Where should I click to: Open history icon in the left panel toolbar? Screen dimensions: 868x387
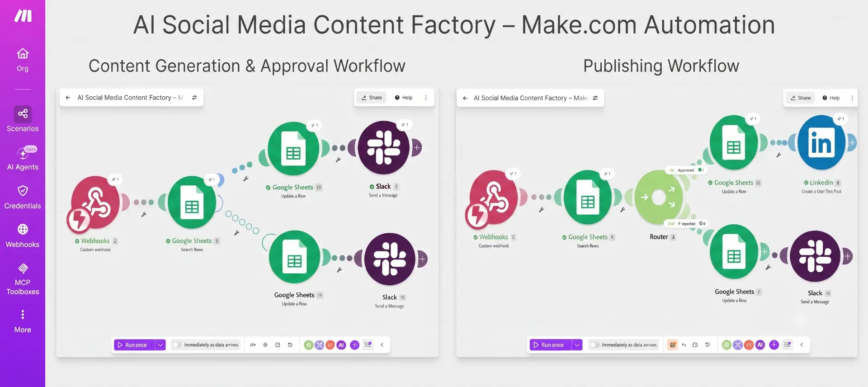(x=290, y=345)
